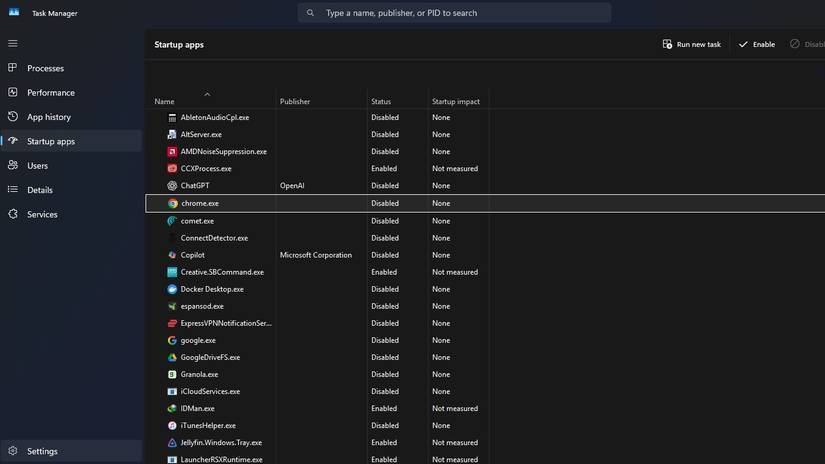Viewport: 825px width, 464px height.
Task: Open the hamburger navigation menu
Action: (13, 44)
